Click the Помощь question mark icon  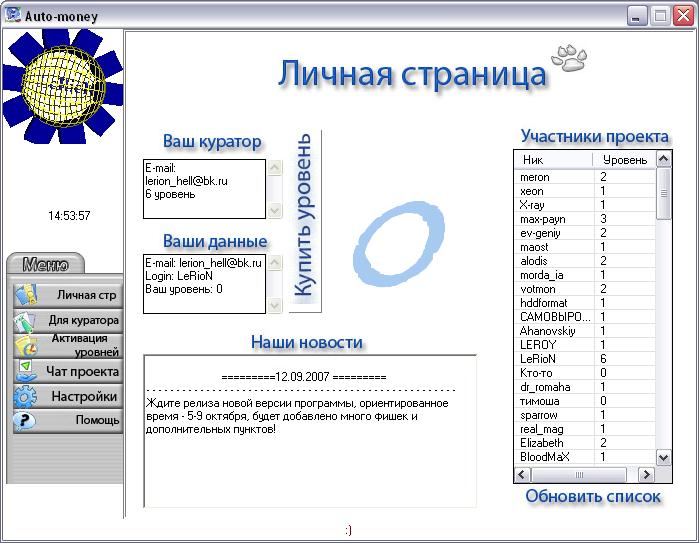point(25,420)
